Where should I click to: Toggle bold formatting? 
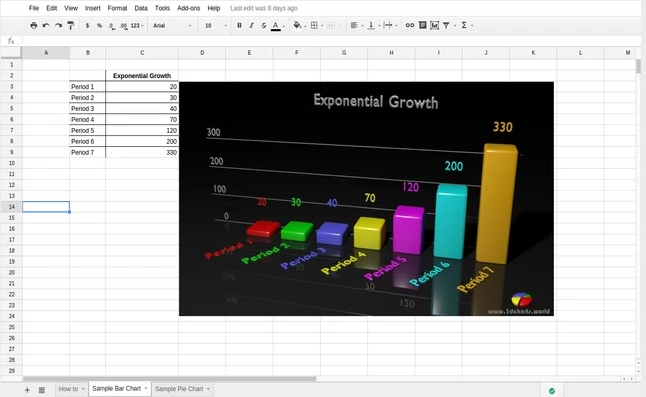239,26
